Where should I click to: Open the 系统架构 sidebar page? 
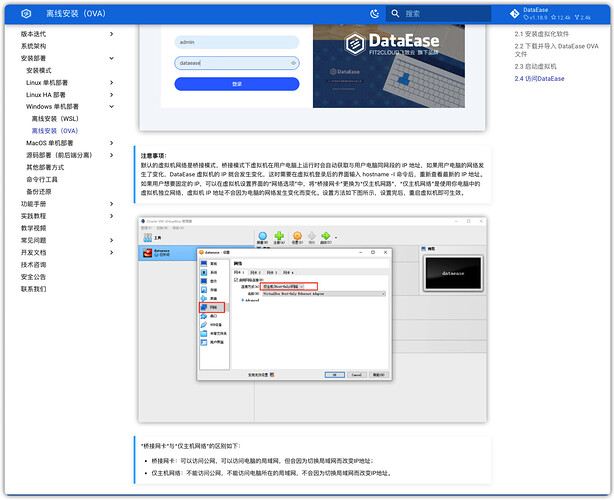[33, 46]
